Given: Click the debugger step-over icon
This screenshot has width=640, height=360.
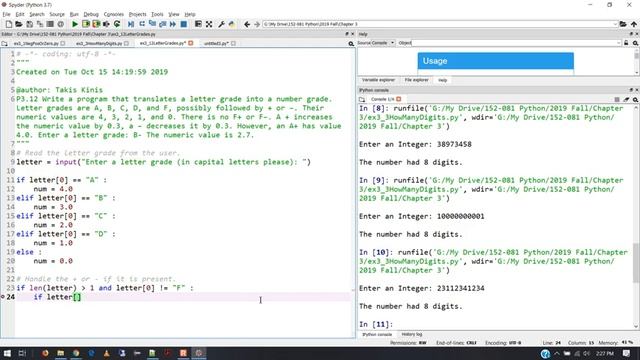Looking at the screenshot, I should click(142, 24).
